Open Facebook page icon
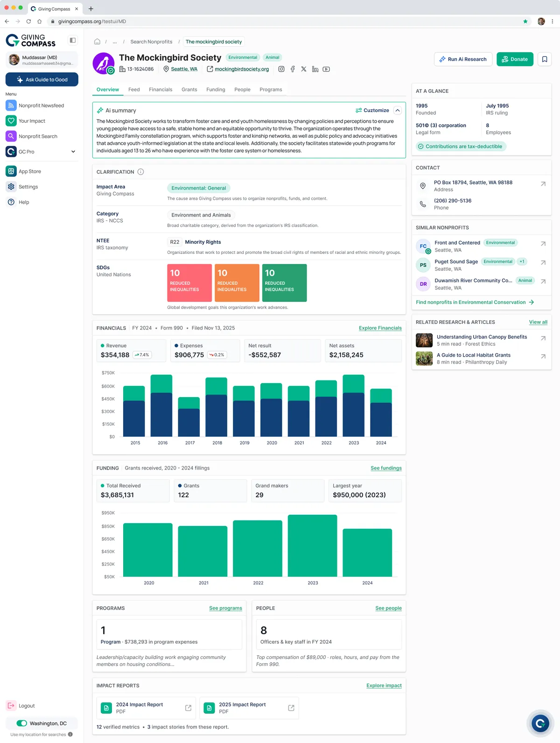 [x=293, y=69]
